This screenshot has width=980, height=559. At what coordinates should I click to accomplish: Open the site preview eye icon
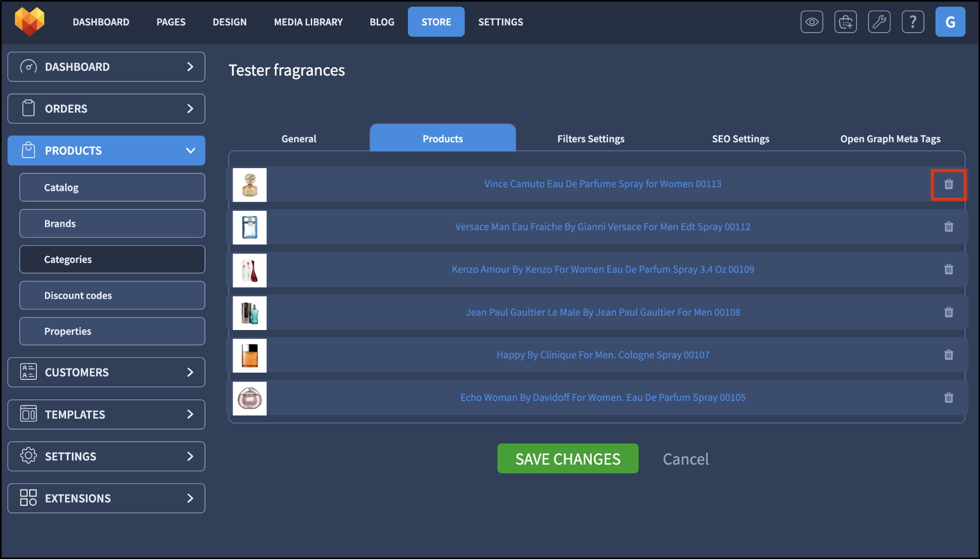coord(812,22)
